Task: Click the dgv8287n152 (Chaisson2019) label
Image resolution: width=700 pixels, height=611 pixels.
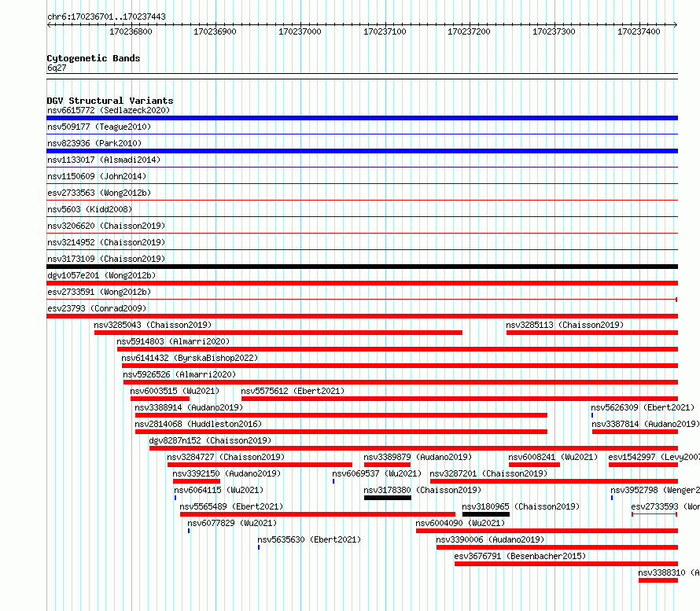Action: [210, 440]
